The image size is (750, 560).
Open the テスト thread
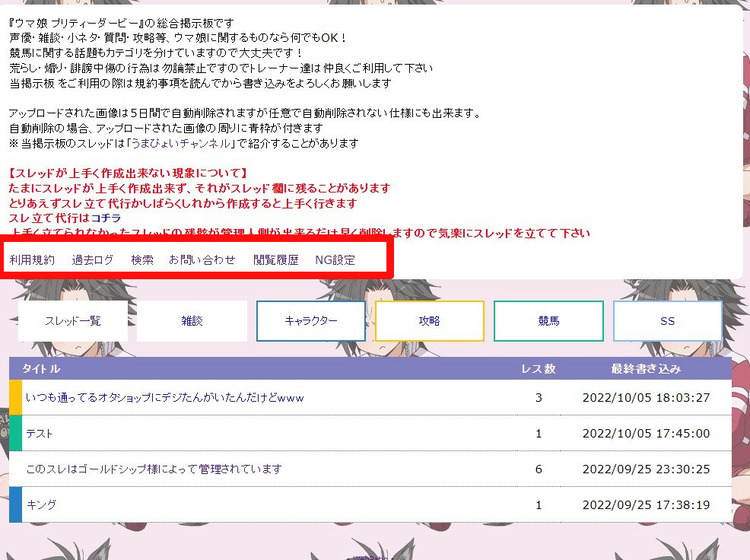(39, 434)
